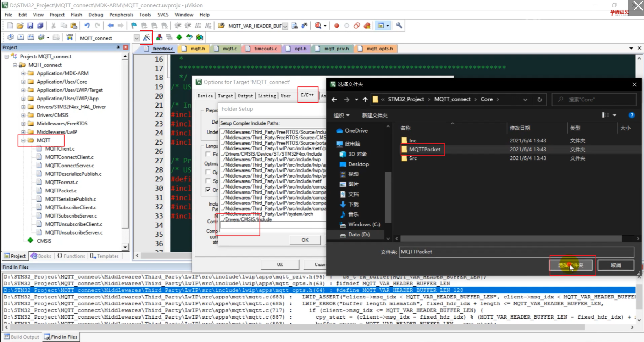Click the Undo arrow icon
The image size is (644, 342).
87,26
